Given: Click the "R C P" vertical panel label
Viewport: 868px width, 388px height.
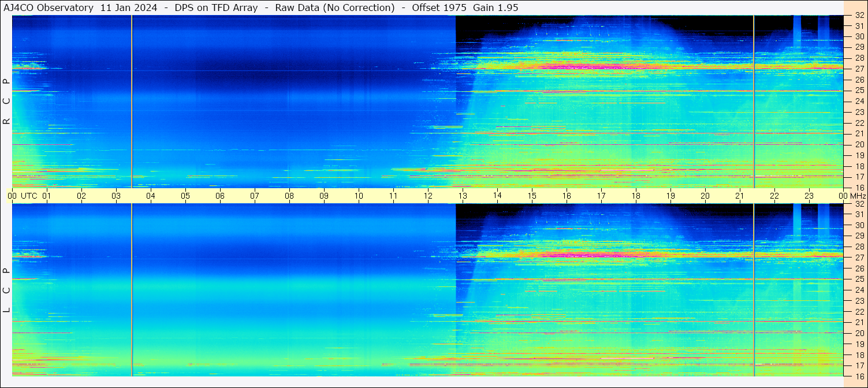Looking at the screenshot, I should click(7, 101).
